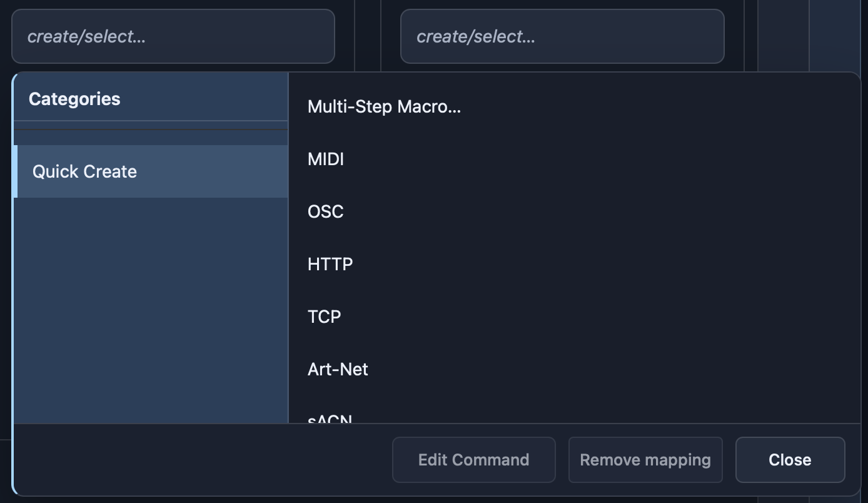
Task: Close the command mapping dialog
Action: point(790,460)
